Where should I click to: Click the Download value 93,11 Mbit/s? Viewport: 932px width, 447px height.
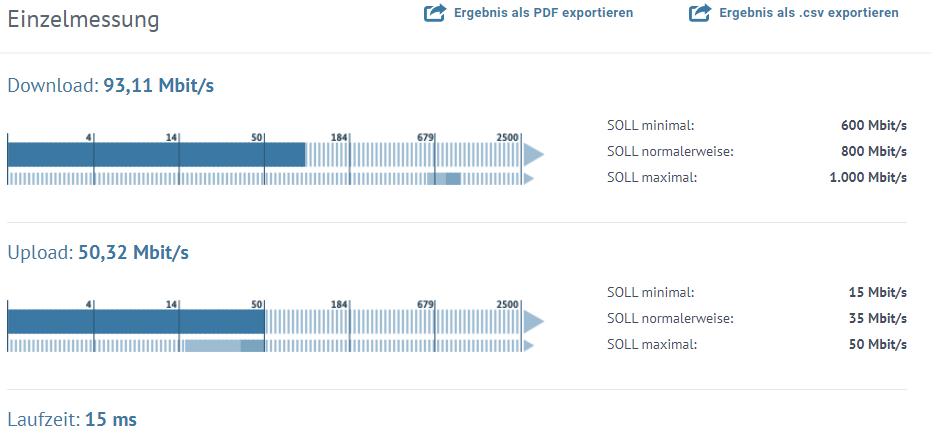click(158, 85)
